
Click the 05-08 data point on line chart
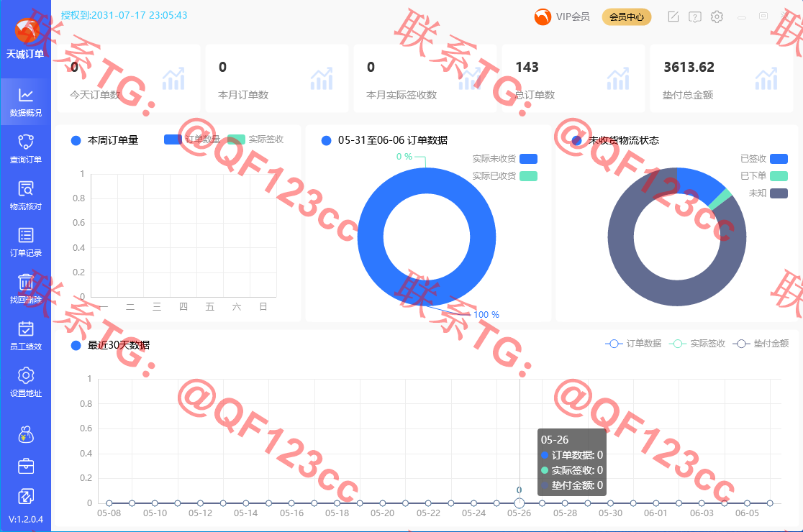109,503
